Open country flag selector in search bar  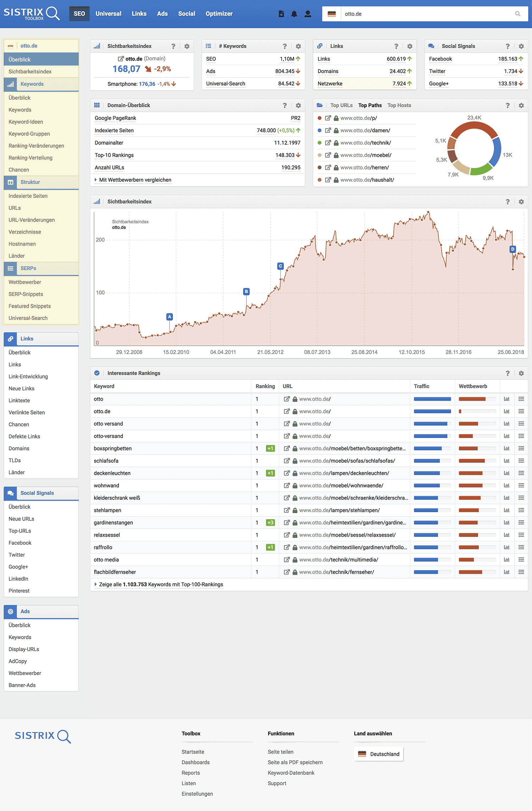point(332,14)
